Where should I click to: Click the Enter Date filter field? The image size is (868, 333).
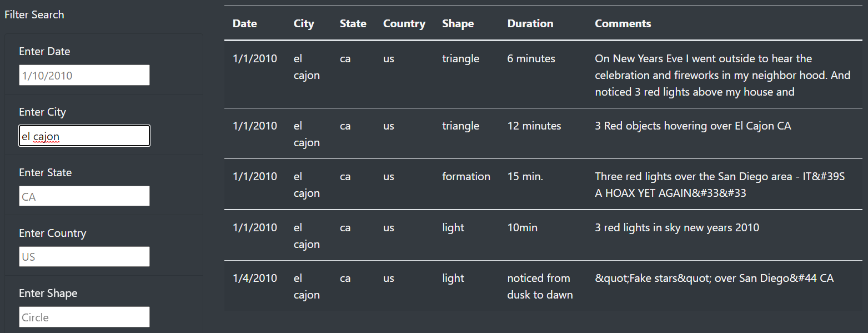(84, 75)
